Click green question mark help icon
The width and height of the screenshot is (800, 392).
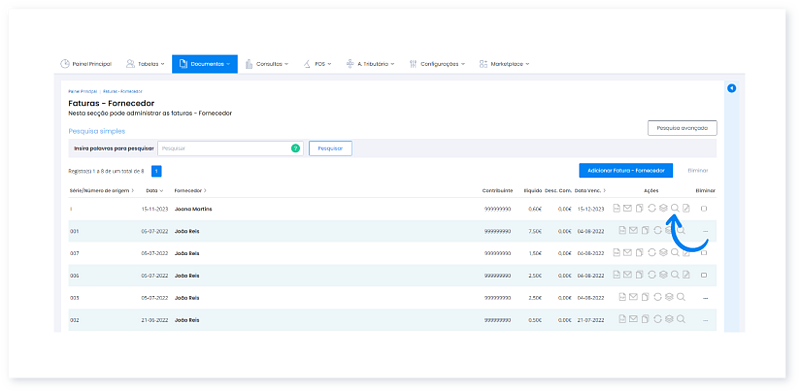[295, 149]
